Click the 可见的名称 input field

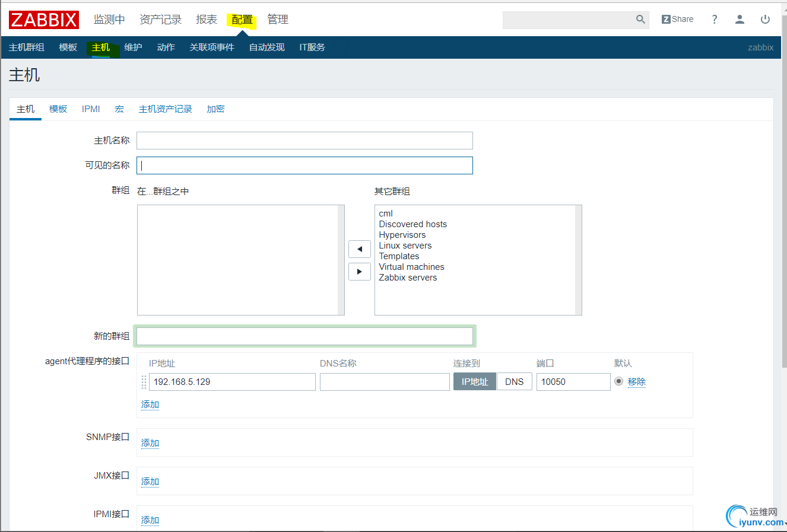tap(304, 165)
